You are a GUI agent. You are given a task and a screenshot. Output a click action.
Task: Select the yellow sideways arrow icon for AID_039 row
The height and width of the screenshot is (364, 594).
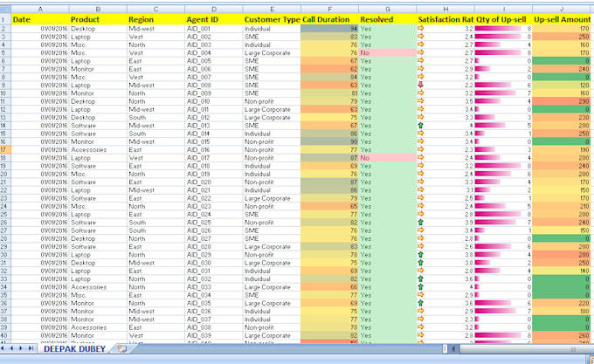[420, 335]
